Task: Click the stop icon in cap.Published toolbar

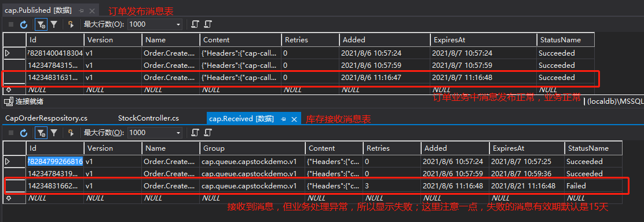Action: click(x=11, y=24)
